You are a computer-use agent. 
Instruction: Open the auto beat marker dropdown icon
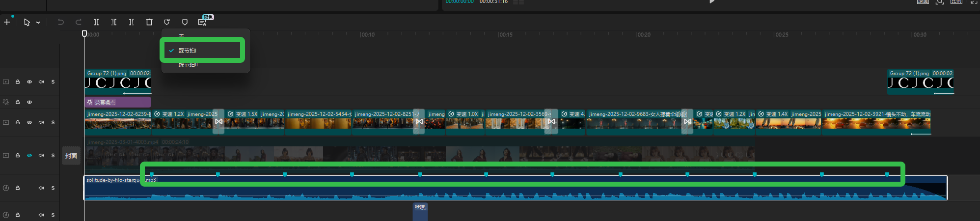[x=167, y=22]
